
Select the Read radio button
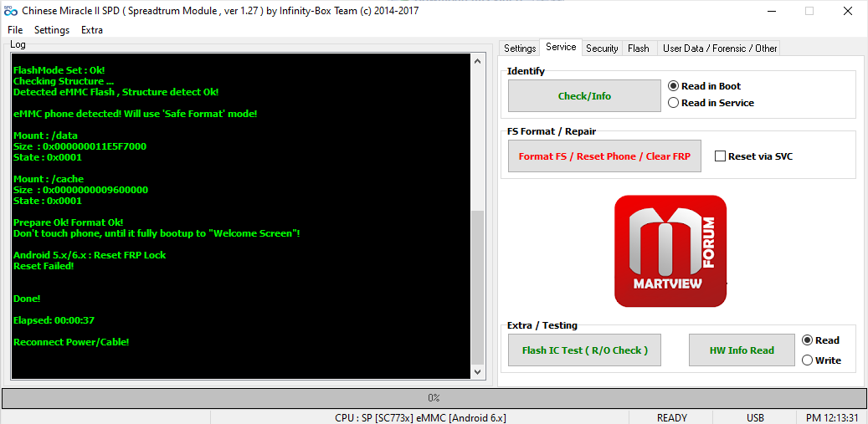click(821, 340)
